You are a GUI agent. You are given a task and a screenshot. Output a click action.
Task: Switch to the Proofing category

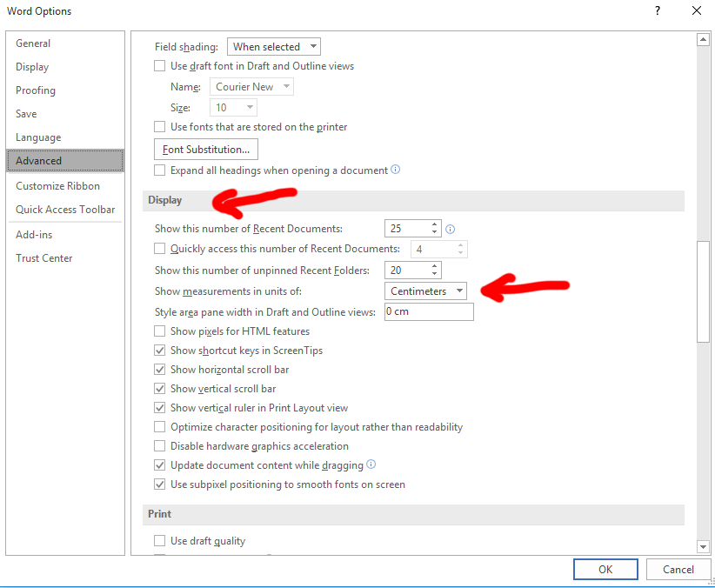click(x=36, y=90)
